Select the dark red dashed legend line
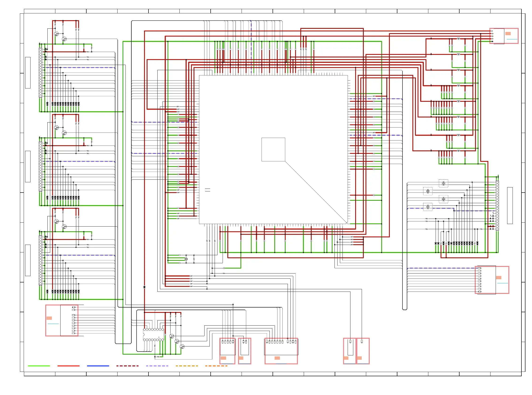 tap(127, 366)
